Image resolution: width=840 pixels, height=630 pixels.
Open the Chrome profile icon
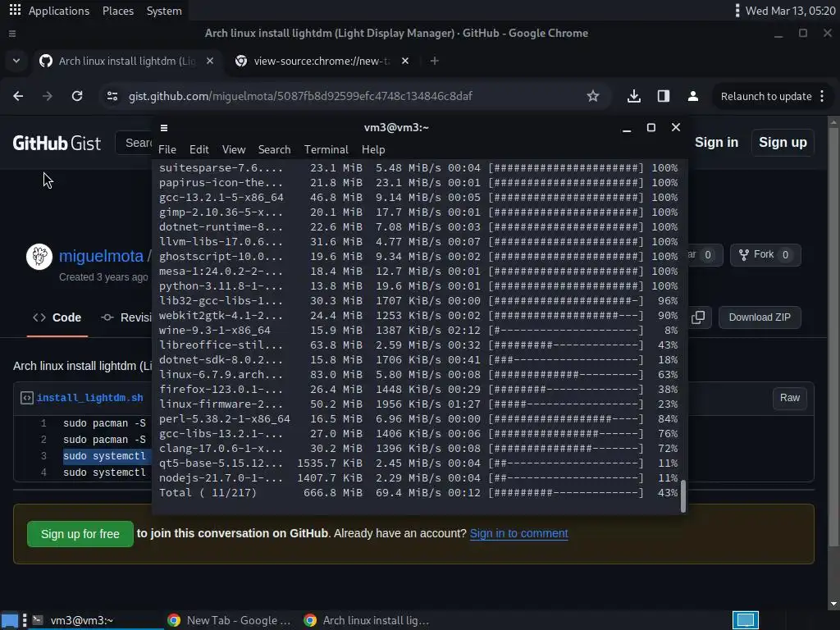692,97
